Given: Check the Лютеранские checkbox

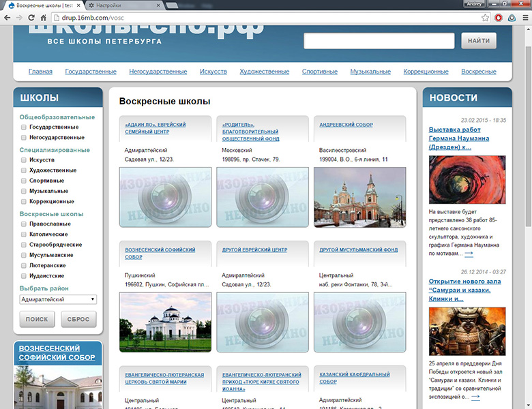Looking at the screenshot, I should point(23,266).
